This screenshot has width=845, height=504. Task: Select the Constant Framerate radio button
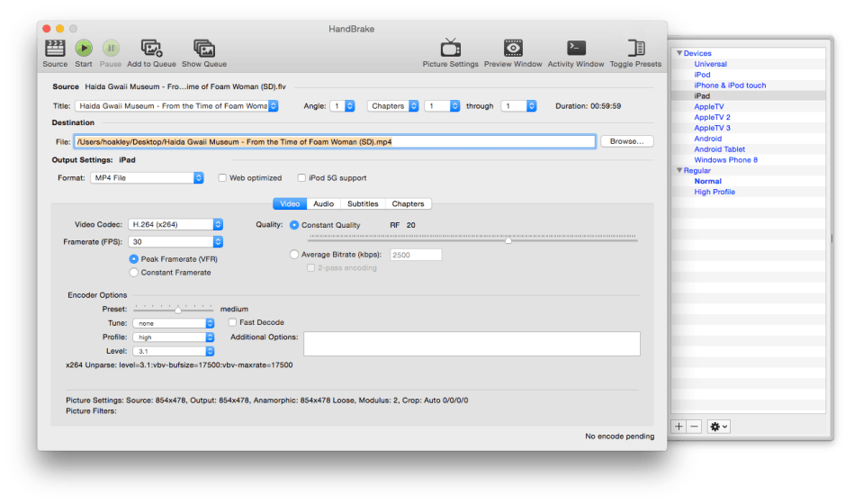[134, 273]
